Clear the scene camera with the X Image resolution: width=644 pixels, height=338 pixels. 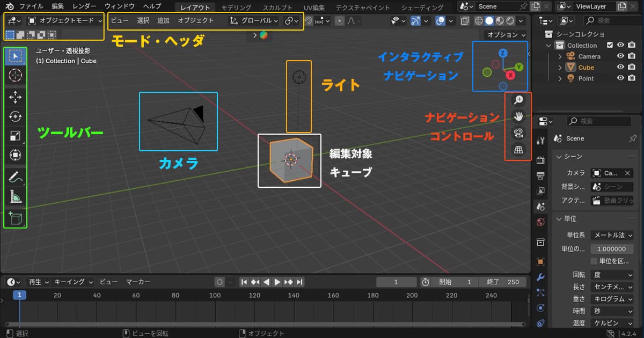coord(627,173)
